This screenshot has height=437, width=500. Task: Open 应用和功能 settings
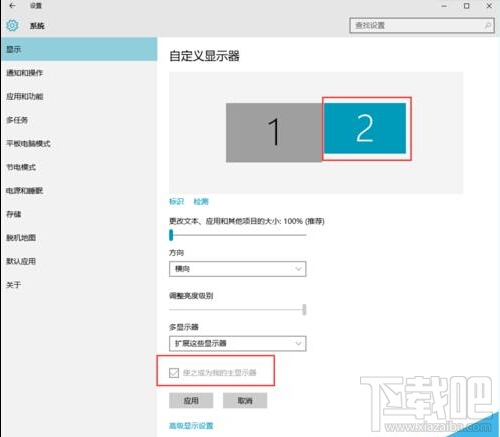coord(79,96)
